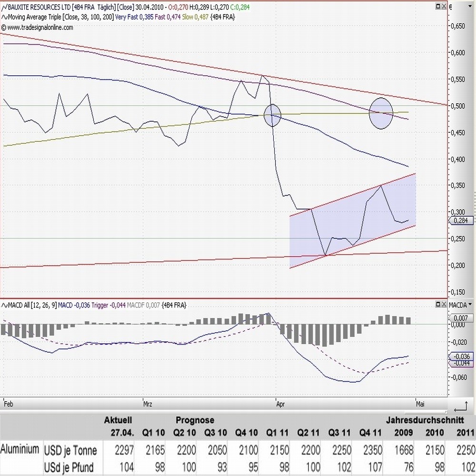Select the Aluminium row label in the forecast table

coord(20,449)
